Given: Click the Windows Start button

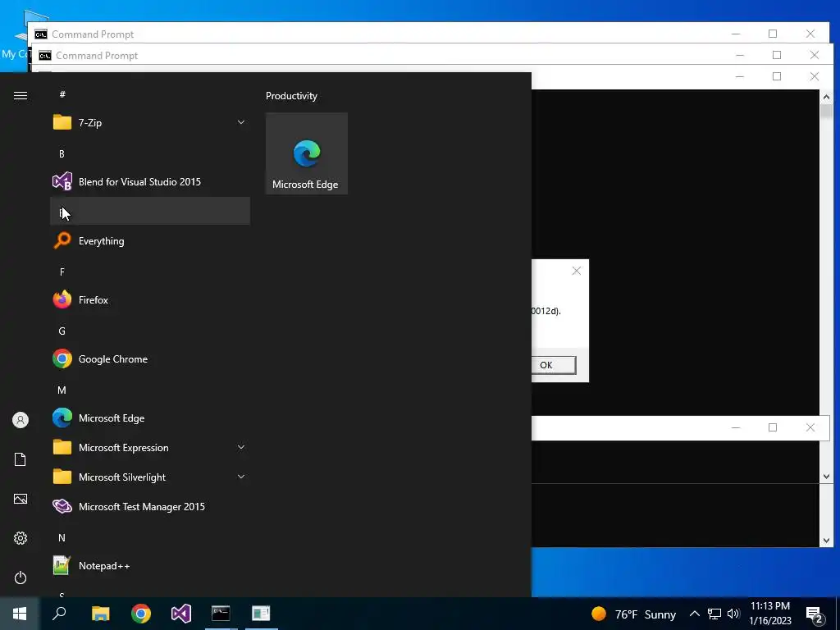Looking at the screenshot, I should pos(20,614).
